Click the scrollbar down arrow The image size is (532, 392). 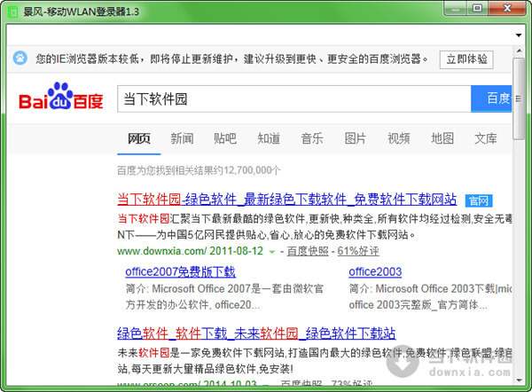(519, 380)
